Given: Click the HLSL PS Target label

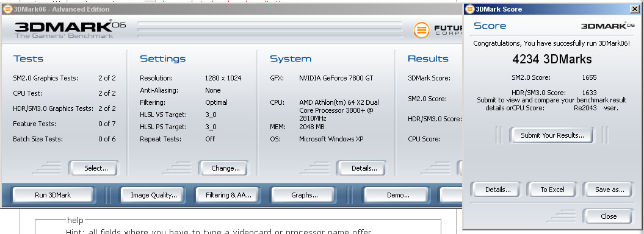Looking at the screenshot, I should [163, 127].
